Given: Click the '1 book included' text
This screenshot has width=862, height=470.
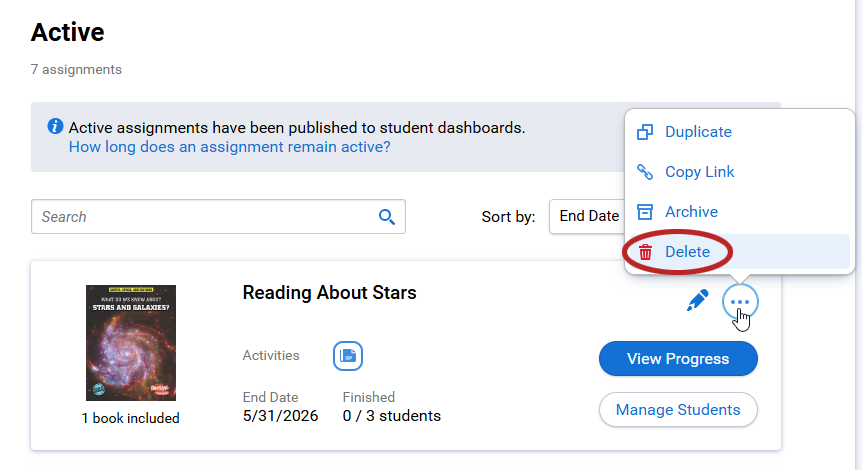Looking at the screenshot, I should [131, 418].
